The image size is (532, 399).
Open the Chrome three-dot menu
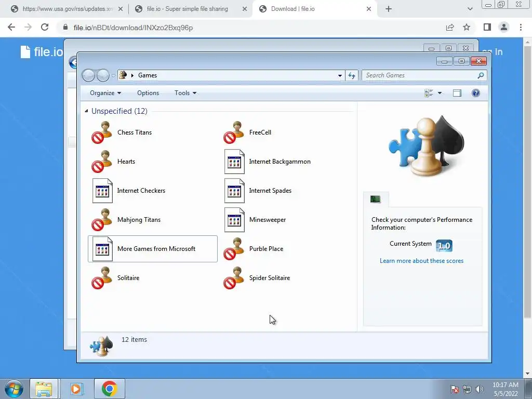point(521,27)
